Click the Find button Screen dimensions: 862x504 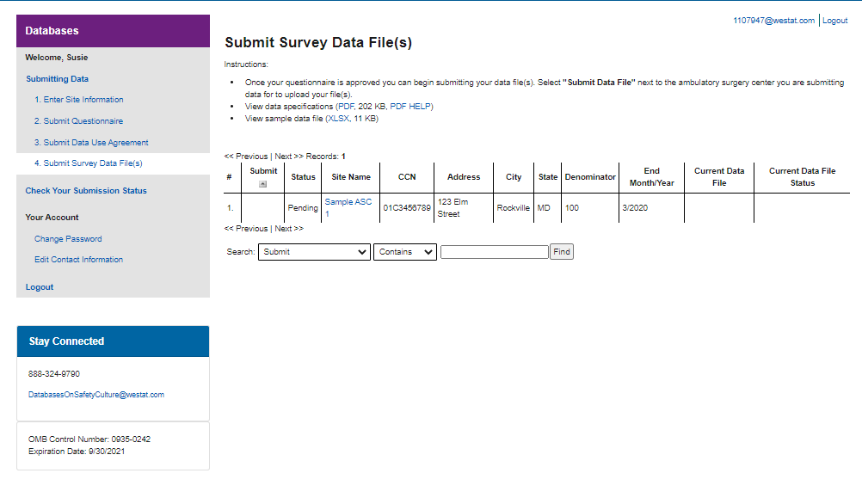pos(562,252)
